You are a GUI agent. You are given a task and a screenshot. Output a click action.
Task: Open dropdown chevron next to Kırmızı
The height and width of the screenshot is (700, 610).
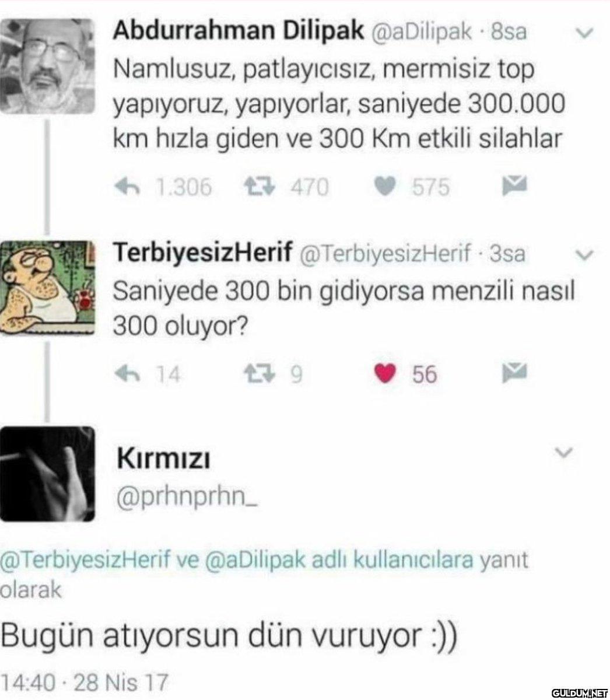pyautogui.click(x=565, y=453)
